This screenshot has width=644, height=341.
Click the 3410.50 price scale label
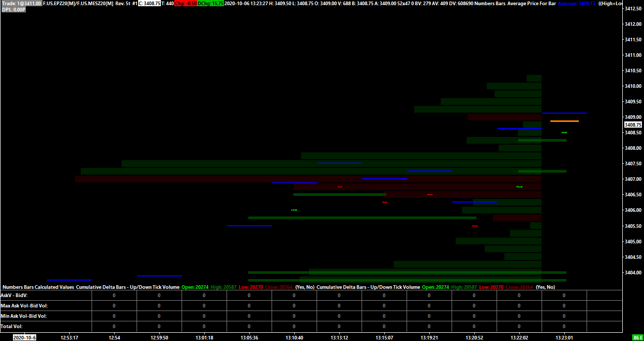pyautogui.click(x=634, y=70)
